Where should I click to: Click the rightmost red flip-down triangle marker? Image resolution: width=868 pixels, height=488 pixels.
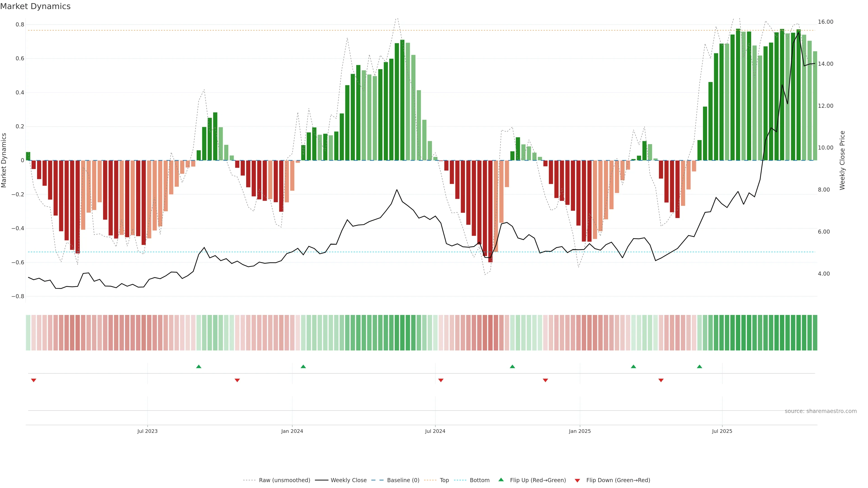(x=661, y=380)
